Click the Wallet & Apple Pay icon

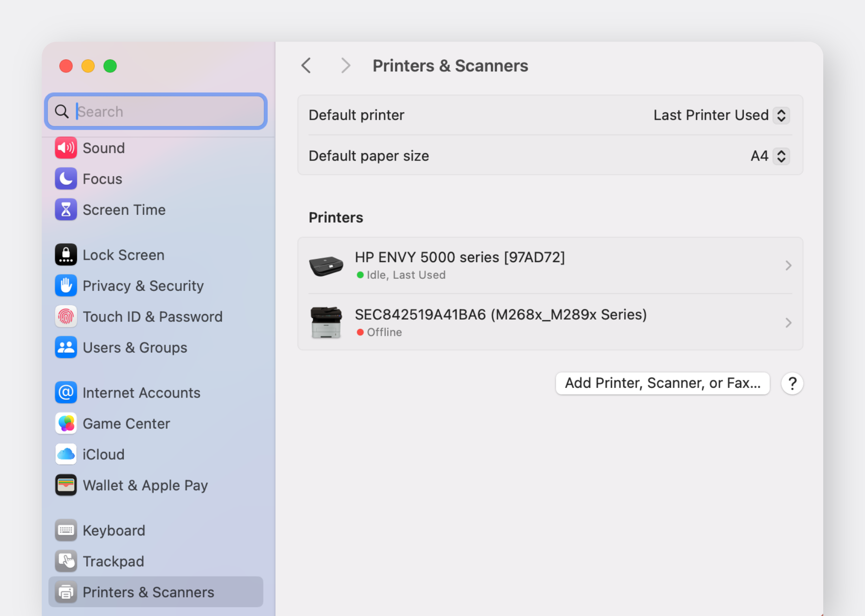(66, 485)
